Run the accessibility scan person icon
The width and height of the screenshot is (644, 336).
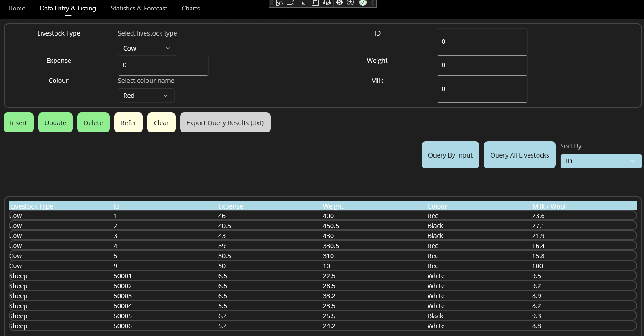(350, 3)
